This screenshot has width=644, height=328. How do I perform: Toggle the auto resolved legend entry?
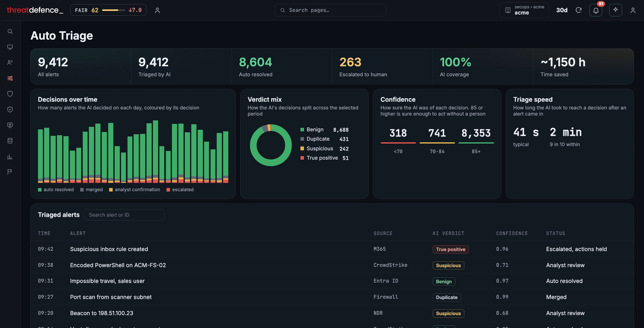pos(56,190)
